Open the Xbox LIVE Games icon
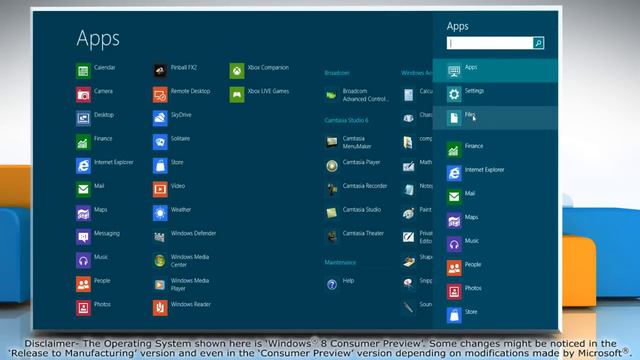This screenshot has height=360, width=640. tap(237, 95)
